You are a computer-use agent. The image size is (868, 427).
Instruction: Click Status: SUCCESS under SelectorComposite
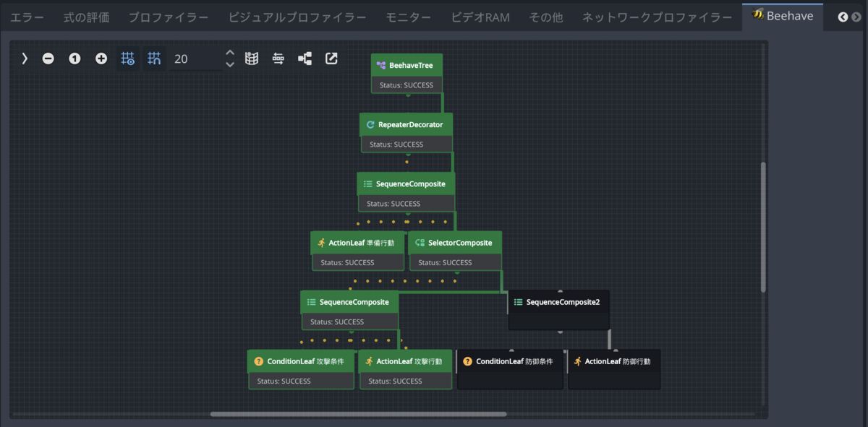point(445,263)
